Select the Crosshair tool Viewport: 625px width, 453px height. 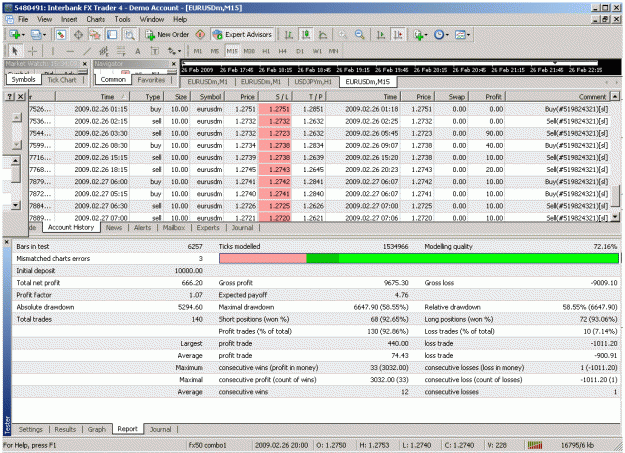pos(32,51)
